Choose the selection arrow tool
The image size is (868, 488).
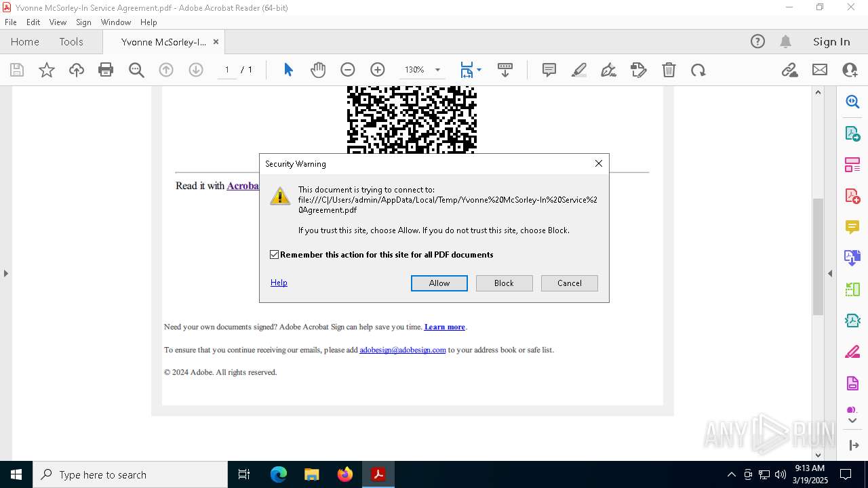(x=288, y=70)
